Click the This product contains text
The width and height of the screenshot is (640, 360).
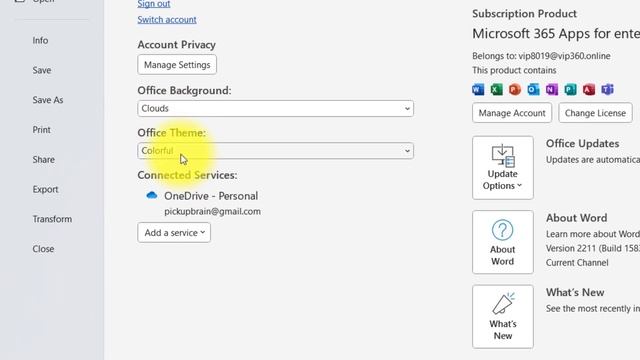coord(514,70)
